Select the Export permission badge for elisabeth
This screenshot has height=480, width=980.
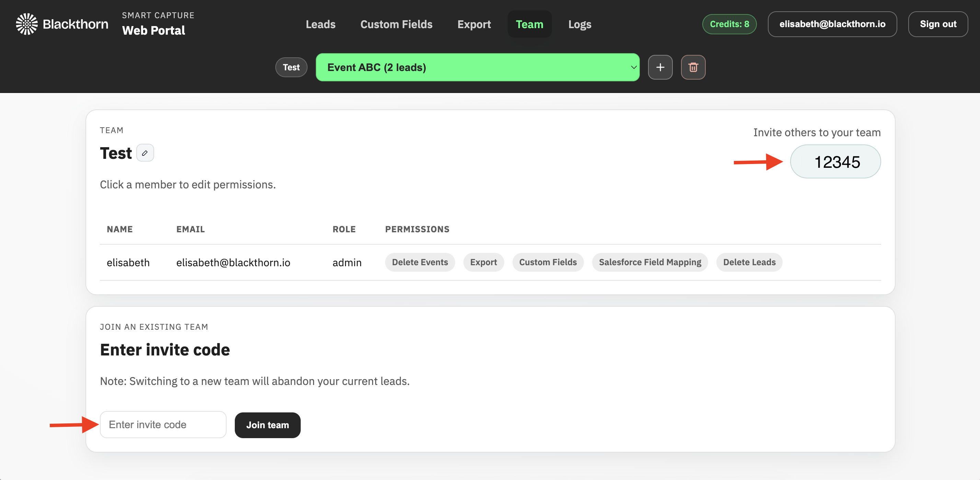tap(484, 262)
